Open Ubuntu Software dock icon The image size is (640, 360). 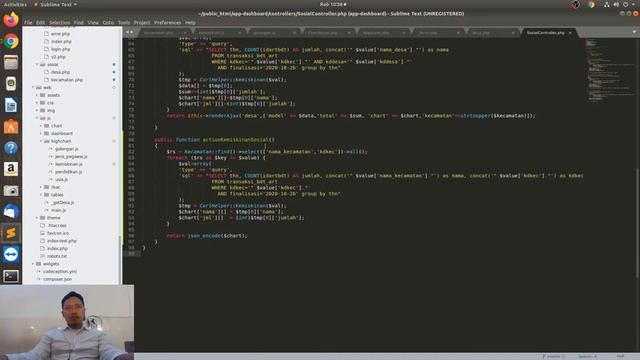pyautogui.click(x=11, y=127)
